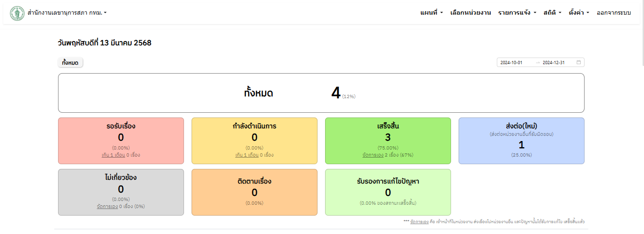Expand the สถิติ menu
The width and height of the screenshot is (644, 234).
coord(552,13)
